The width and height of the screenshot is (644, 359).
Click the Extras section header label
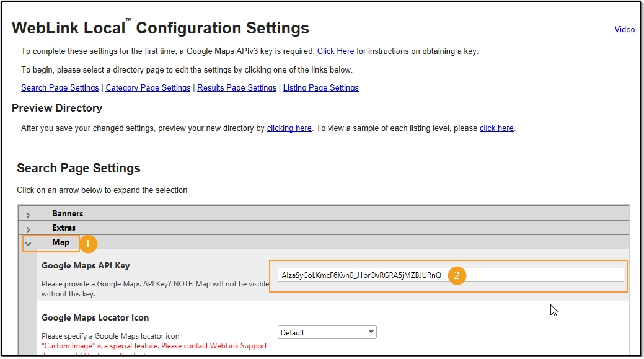click(x=64, y=228)
